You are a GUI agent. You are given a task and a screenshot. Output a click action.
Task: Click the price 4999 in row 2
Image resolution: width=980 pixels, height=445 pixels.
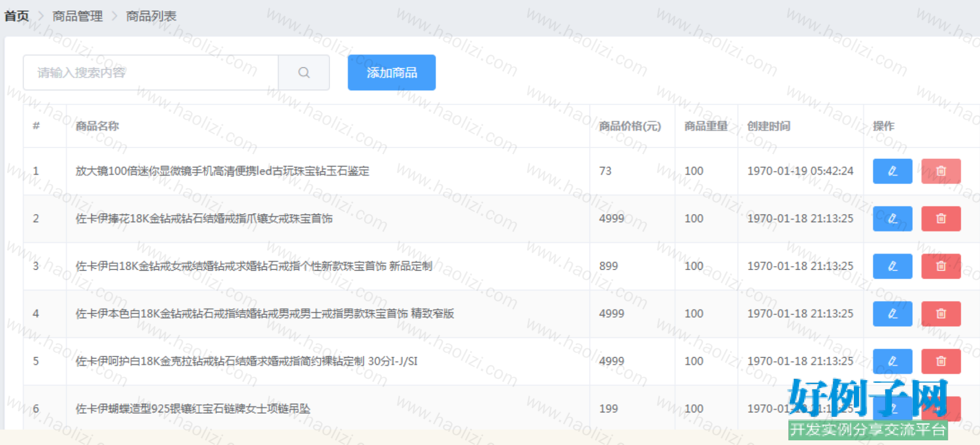(x=612, y=219)
